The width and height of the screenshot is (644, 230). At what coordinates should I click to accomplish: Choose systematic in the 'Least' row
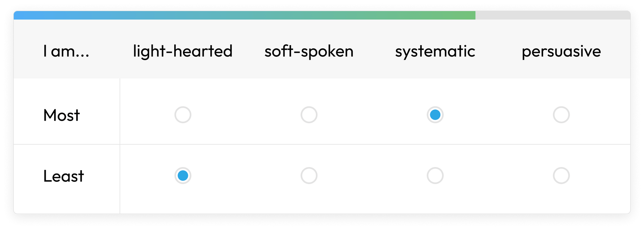(435, 176)
